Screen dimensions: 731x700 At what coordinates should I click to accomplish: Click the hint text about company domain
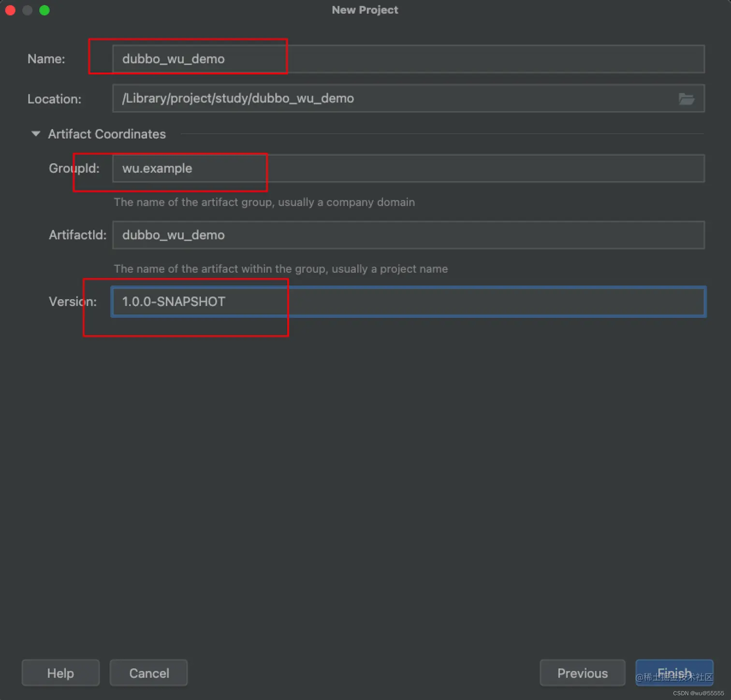tap(264, 202)
